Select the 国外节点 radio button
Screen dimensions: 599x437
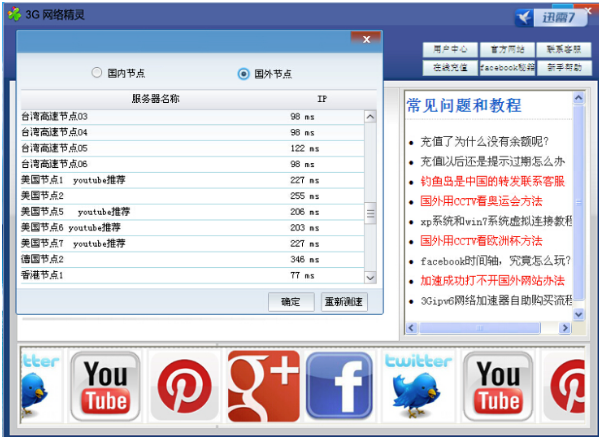[243, 73]
